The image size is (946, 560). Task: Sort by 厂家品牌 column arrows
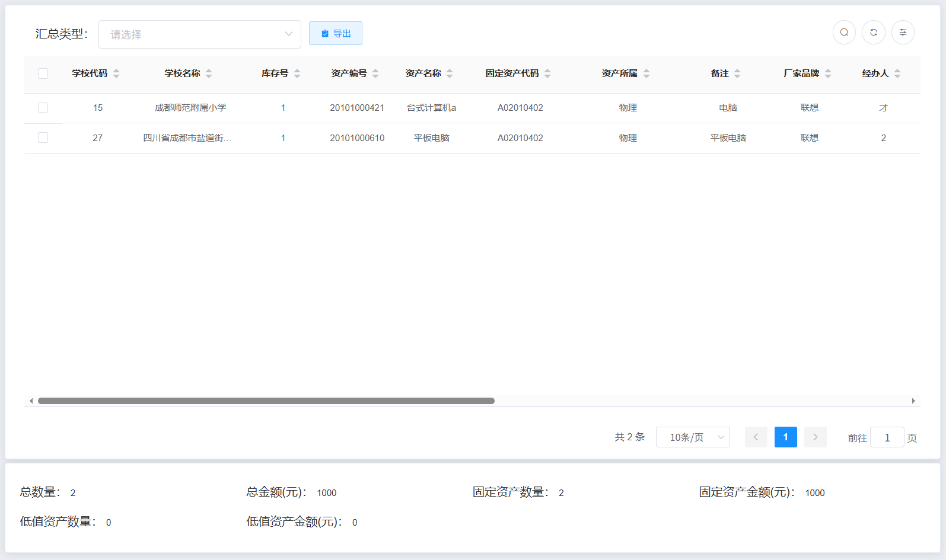point(828,73)
